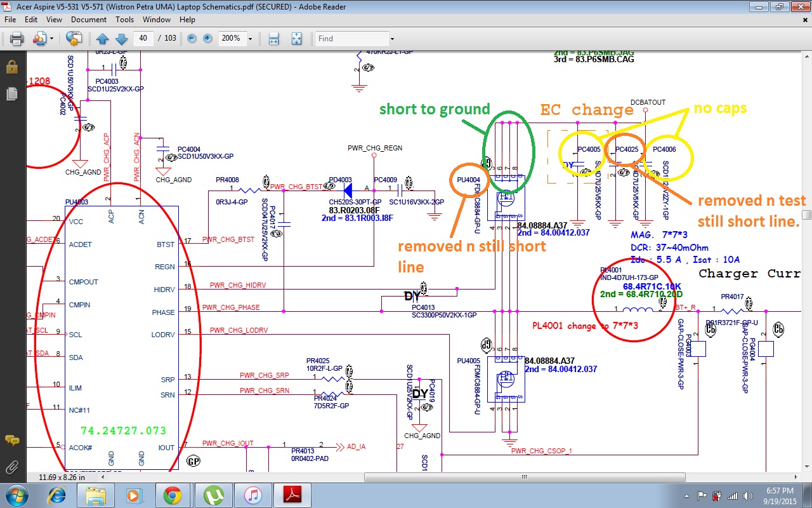Select the fit width scrolling icon
Viewport: 812px width, 508px height.
[274, 39]
